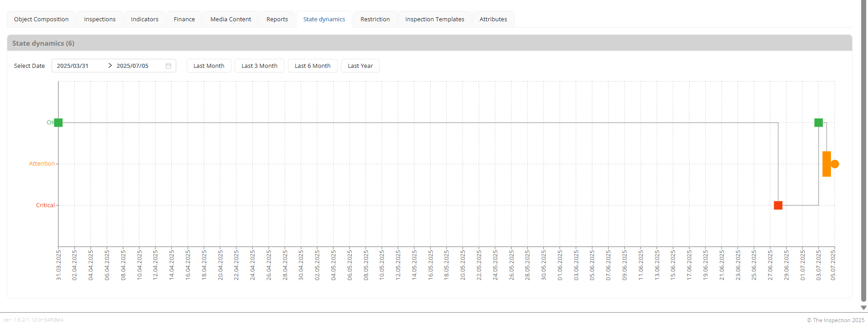Image resolution: width=868 pixels, height=328 pixels.
Task: Select the Last 3 Month range
Action: (259, 66)
